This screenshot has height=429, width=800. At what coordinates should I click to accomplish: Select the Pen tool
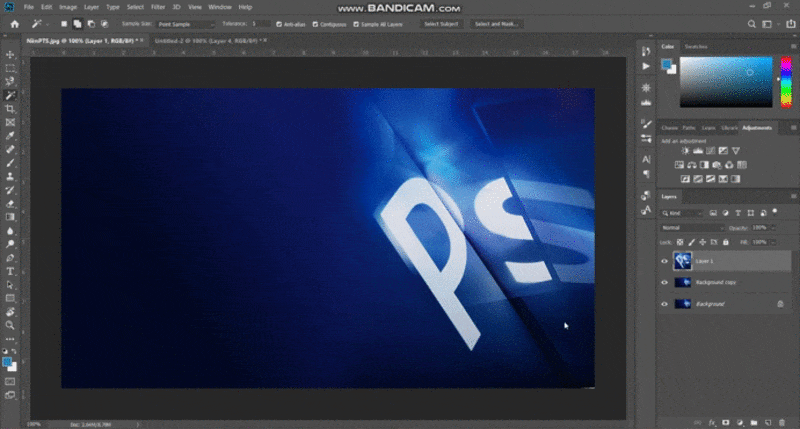10,258
